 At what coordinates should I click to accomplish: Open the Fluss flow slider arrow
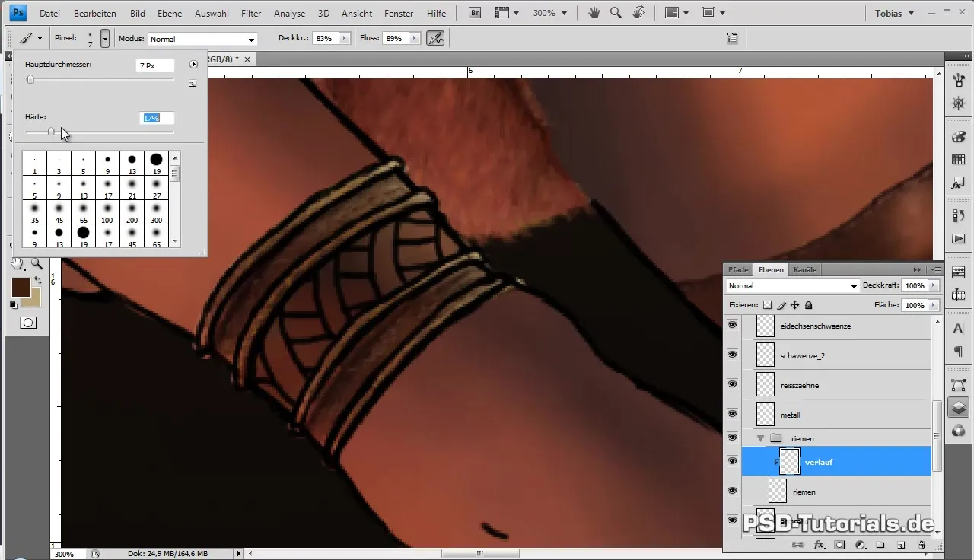(414, 38)
